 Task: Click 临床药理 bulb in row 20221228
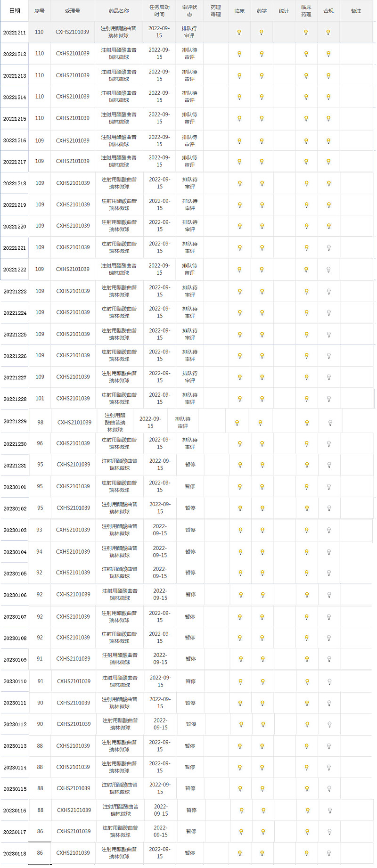click(307, 399)
